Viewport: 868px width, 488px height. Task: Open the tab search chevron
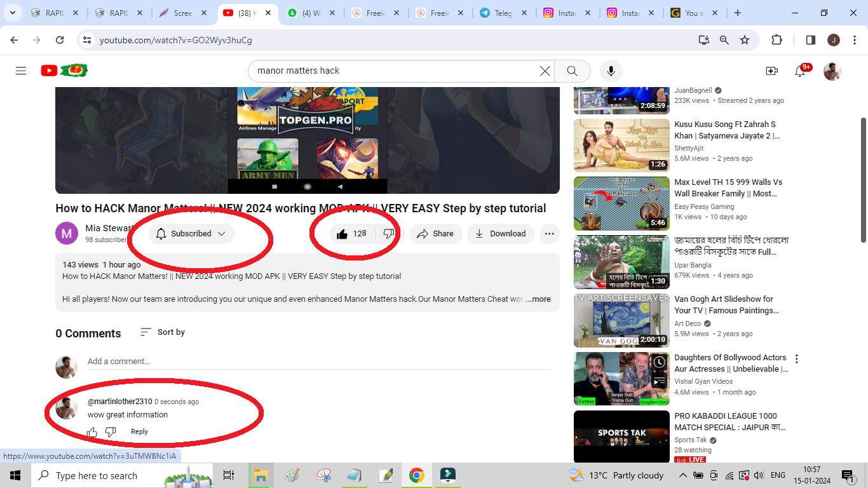pyautogui.click(x=12, y=13)
